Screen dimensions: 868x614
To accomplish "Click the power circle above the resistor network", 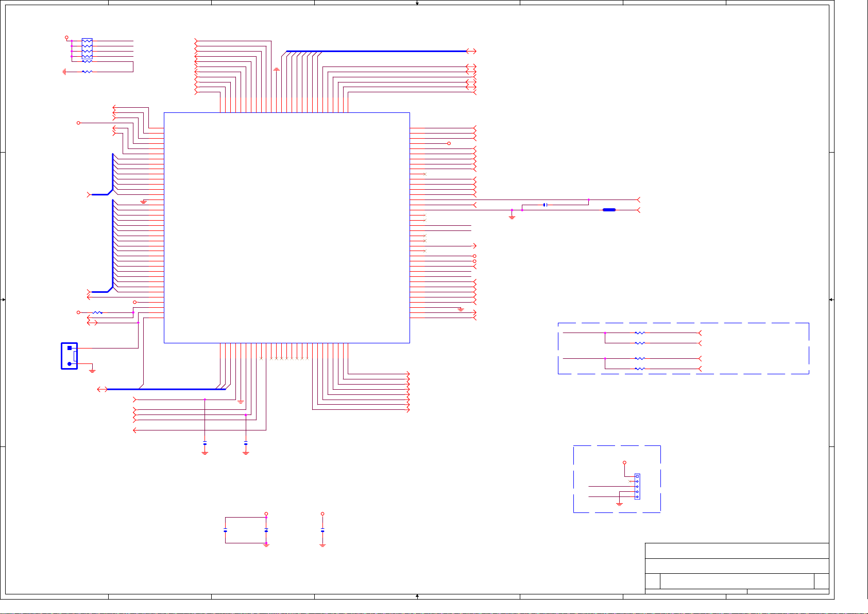I will [x=66, y=38].
